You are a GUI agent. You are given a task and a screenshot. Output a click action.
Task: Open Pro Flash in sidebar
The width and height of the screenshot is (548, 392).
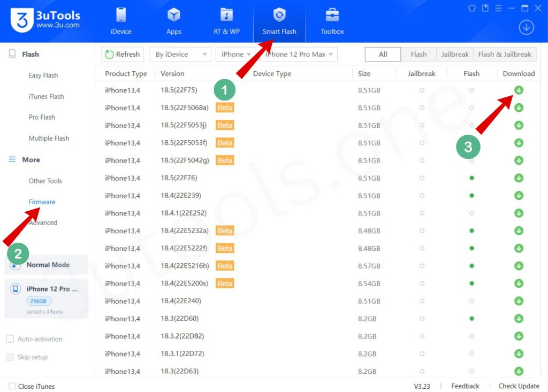tap(42, 117)
